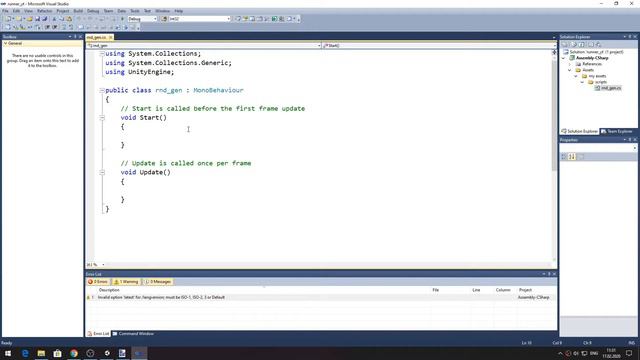640x360 pixels.
Task: Collapse the Update() method outline
Action: point(102,172)
